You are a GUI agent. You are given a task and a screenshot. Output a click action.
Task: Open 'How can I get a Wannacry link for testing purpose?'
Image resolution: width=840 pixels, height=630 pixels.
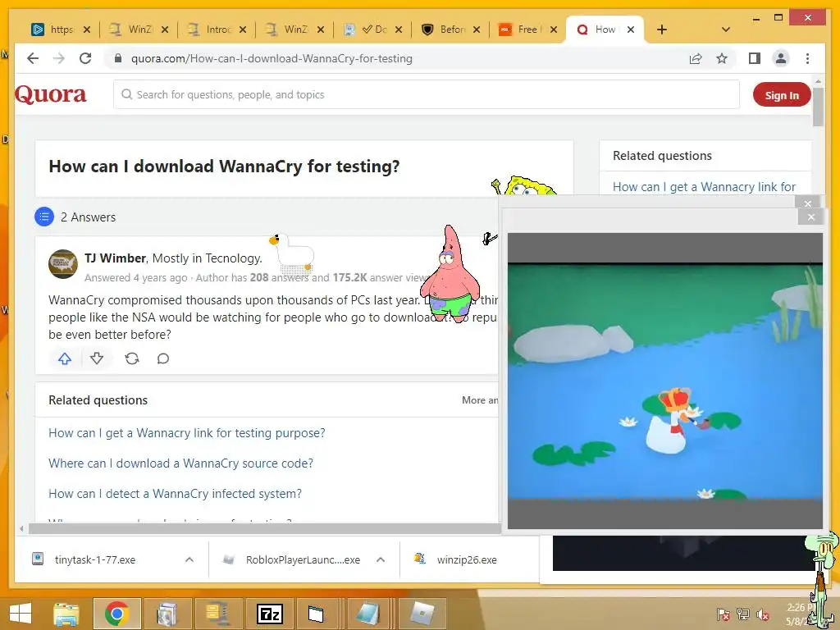pos(187,433)
